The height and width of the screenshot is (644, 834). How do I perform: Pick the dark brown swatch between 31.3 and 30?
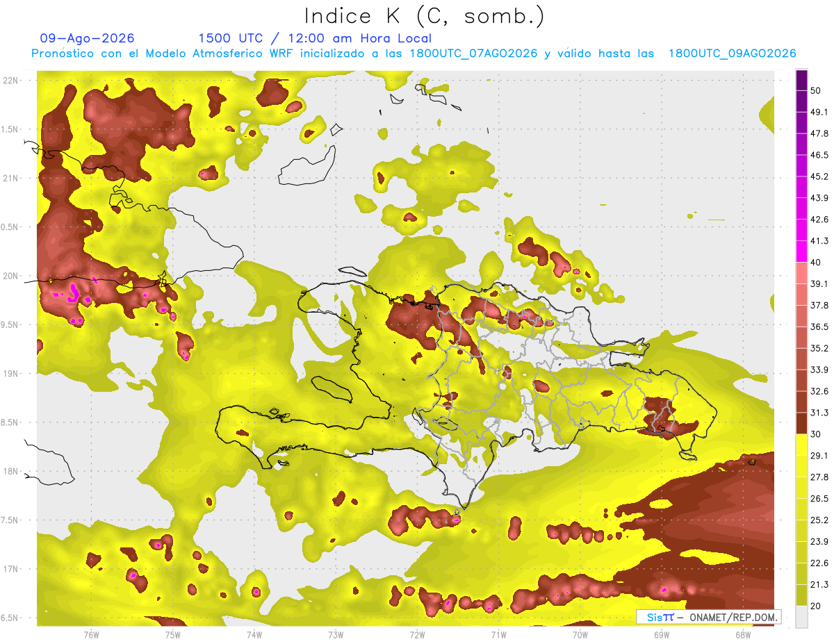[801, 423]
